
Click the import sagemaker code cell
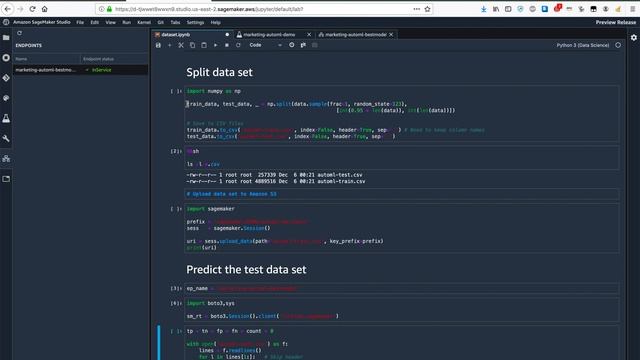pos(401,228)
